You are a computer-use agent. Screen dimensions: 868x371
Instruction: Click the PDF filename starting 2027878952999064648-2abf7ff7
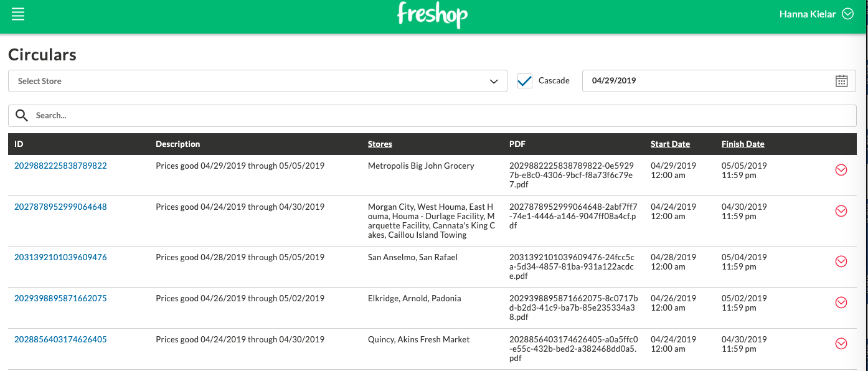pyautogui.click(x=573, y=216)
